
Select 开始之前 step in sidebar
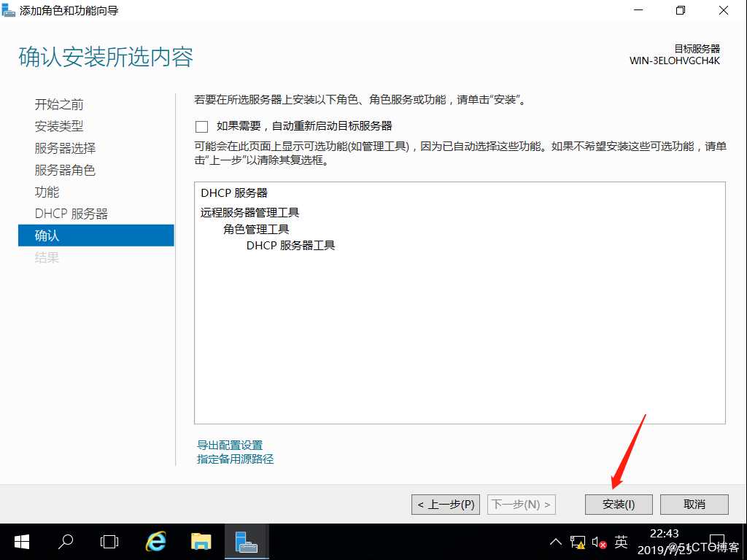coord(59,104)
